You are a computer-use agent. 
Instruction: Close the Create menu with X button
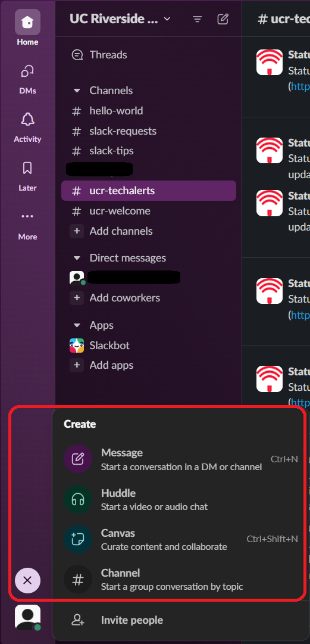click(x=27, y=580)
